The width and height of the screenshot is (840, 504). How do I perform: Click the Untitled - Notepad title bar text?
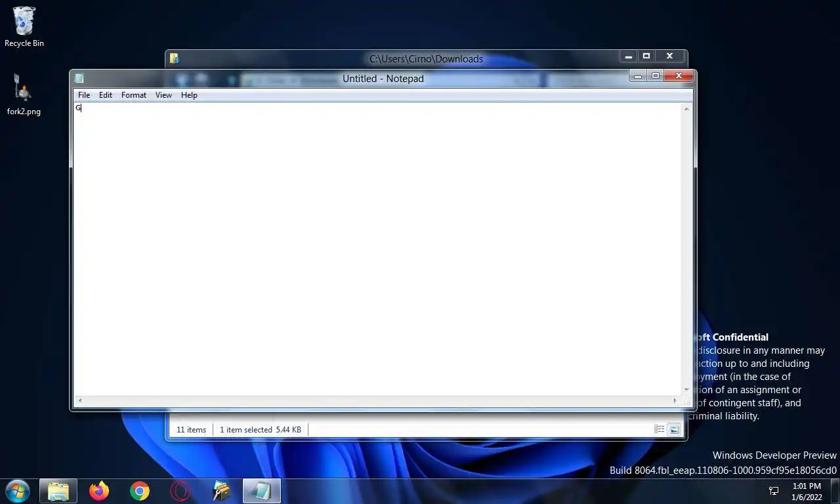click(x=383, y=78)
